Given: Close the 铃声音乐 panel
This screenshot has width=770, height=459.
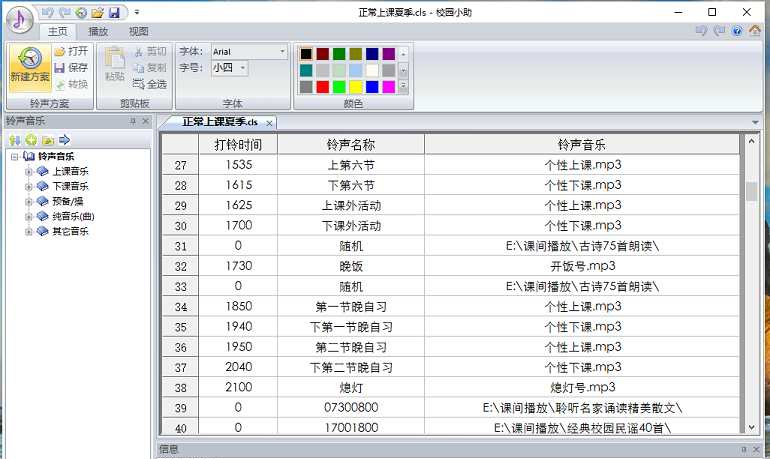Looking at the screenshot, I should tap(145, 121).
